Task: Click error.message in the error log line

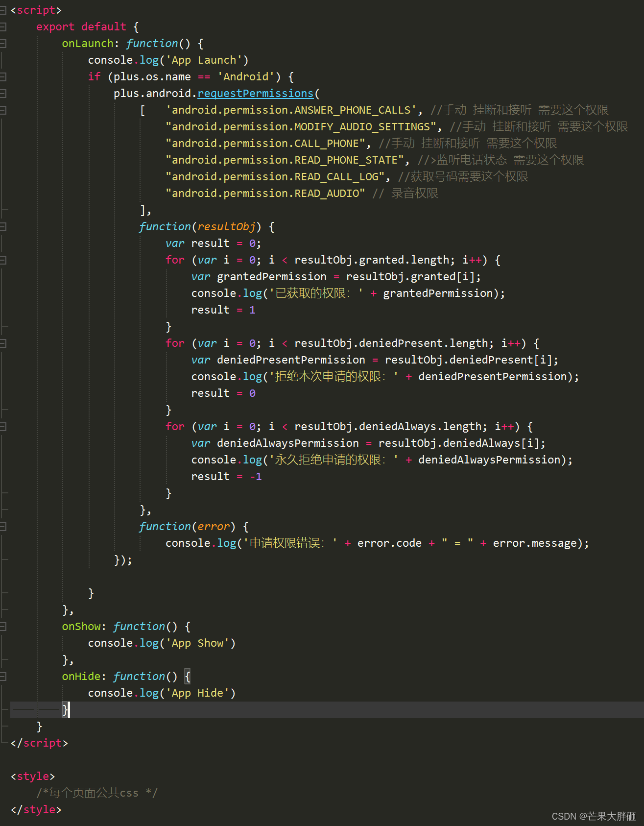Action: point(535,543)
